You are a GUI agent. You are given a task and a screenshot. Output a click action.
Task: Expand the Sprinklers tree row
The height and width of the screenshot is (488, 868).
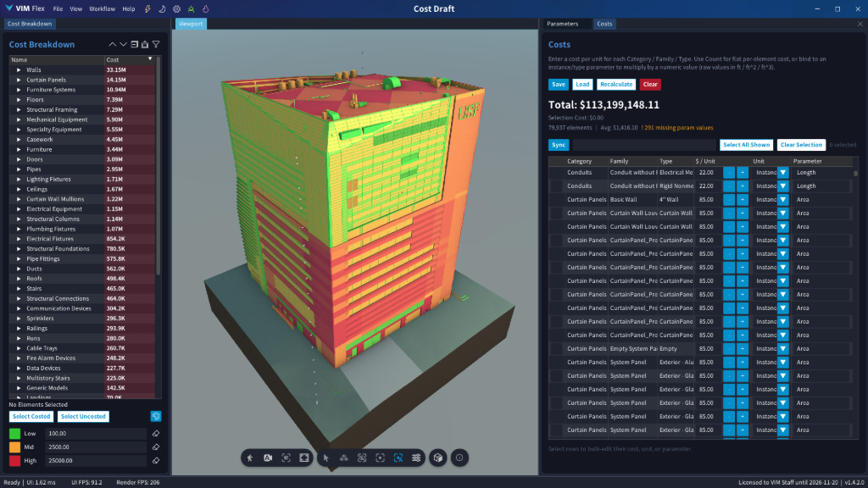tap(19, 319)
